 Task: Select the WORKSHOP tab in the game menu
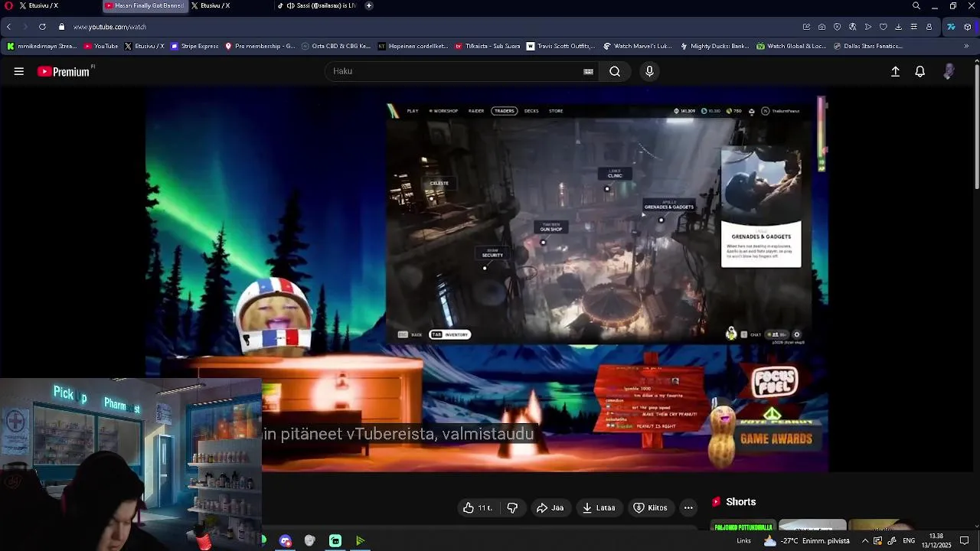(x=443, y=111)
